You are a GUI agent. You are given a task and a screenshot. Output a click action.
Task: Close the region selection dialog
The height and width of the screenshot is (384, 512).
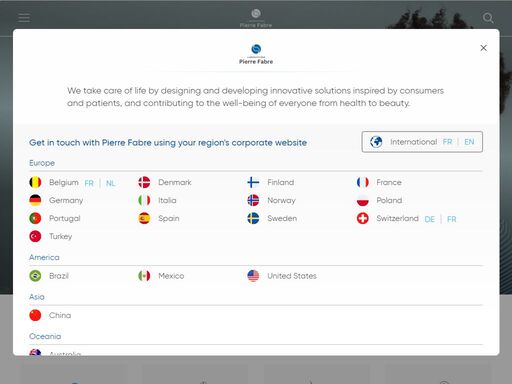[483, 48]
